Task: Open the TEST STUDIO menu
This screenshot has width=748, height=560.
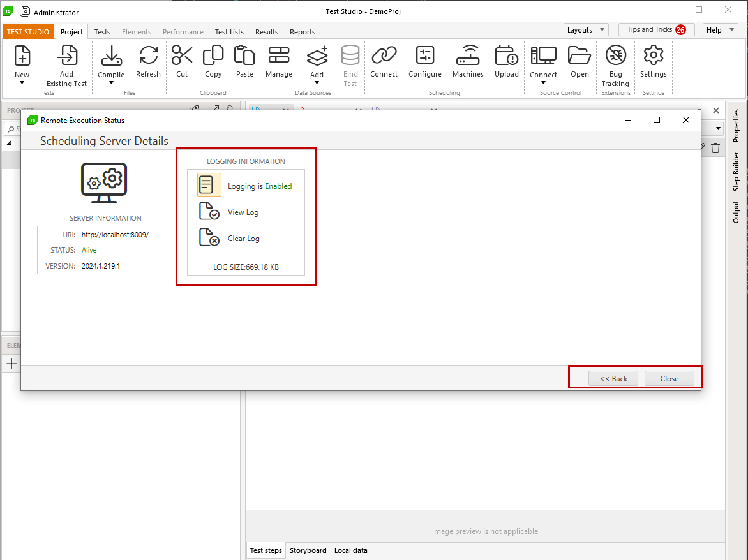Action: 27,32
